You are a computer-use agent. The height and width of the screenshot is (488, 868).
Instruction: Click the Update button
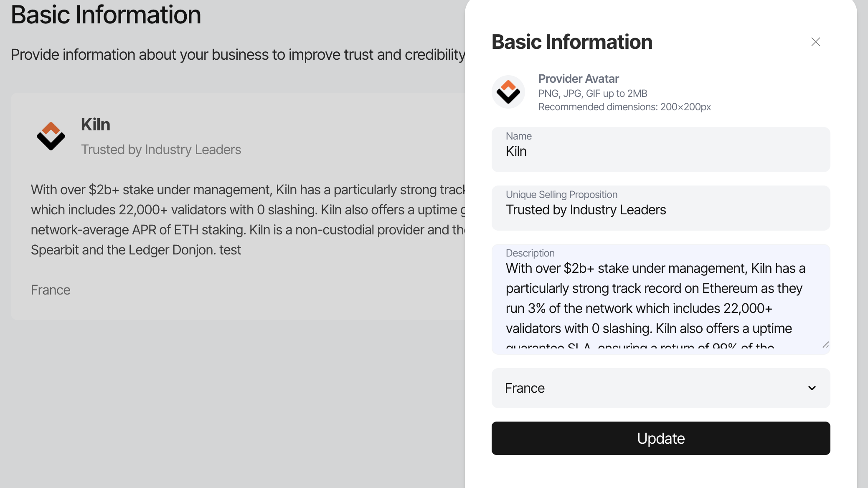661,438
